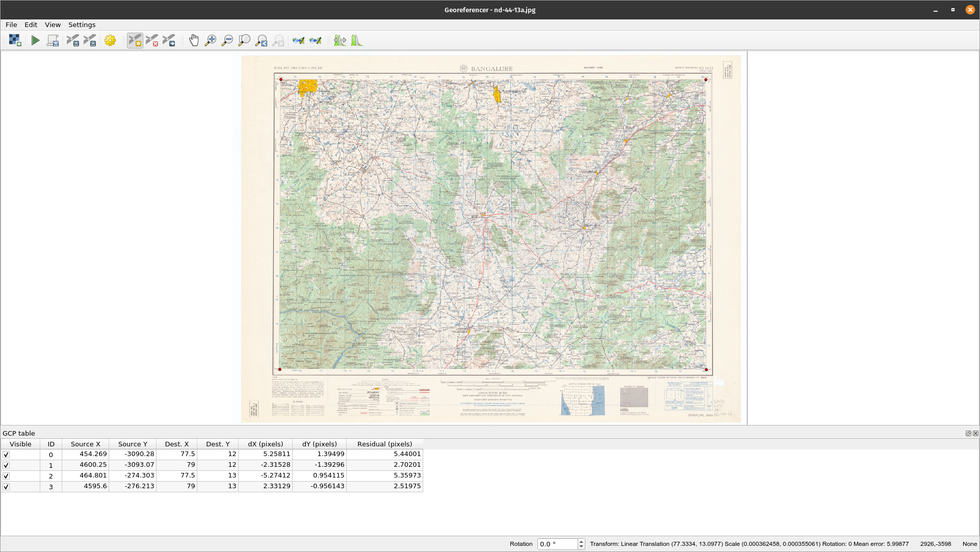Image resolution: width=980 pixels, height=552 pixels.
Task: Generate GDAL script icon
Action: (53, 40)
